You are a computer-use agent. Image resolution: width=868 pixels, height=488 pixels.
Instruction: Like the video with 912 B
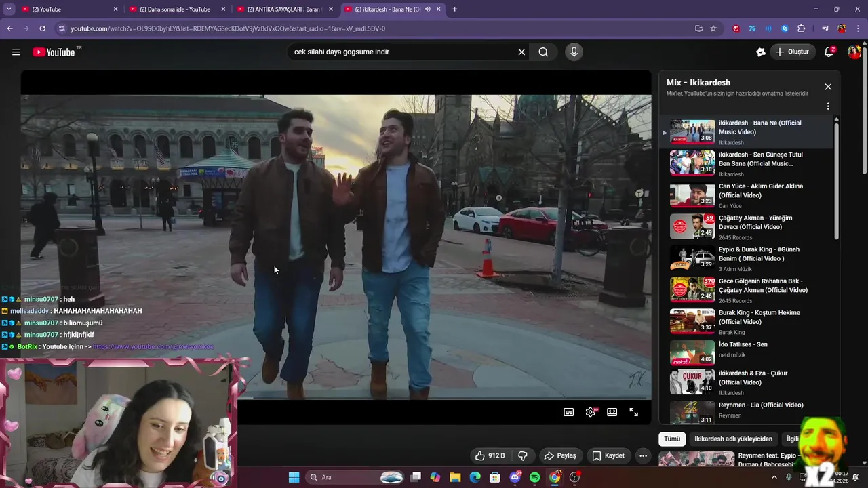(x=490, y=455)
